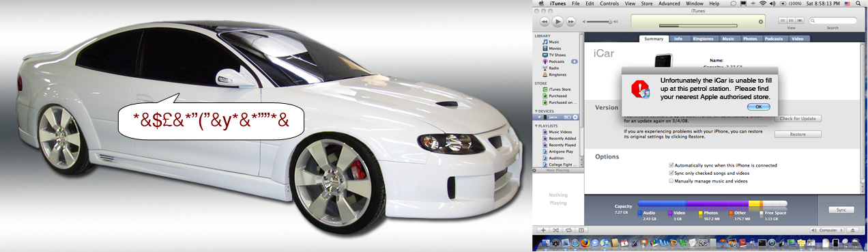Click the eject disc button at bottom right
Image resolution: width=868 pixels, height=252 pixels.
[852, 230]
